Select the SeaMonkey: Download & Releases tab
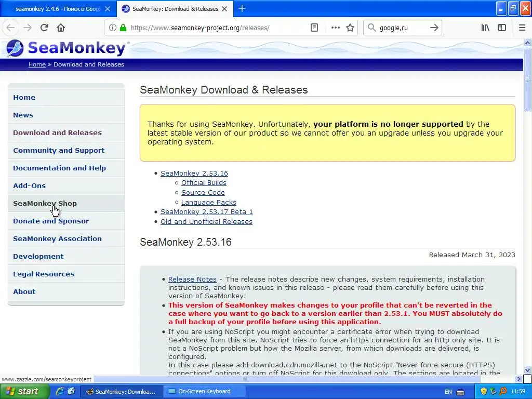The image size is (532, 399). [x=175, y=9]
